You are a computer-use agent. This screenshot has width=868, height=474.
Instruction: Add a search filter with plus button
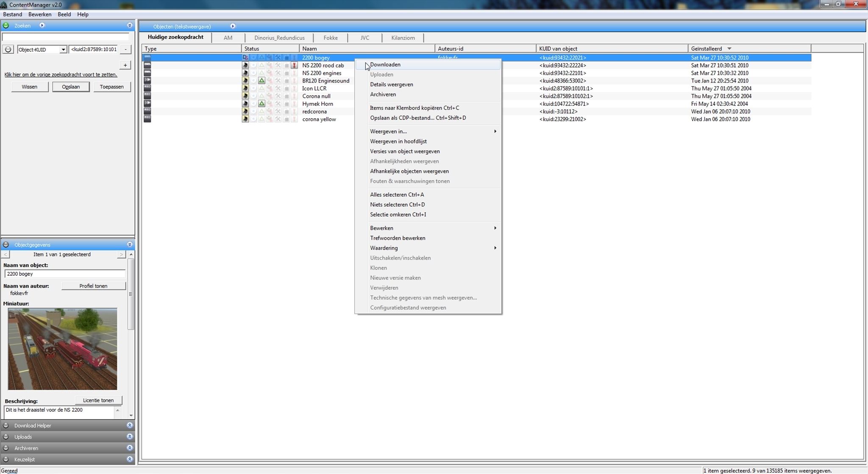[125, 65]
